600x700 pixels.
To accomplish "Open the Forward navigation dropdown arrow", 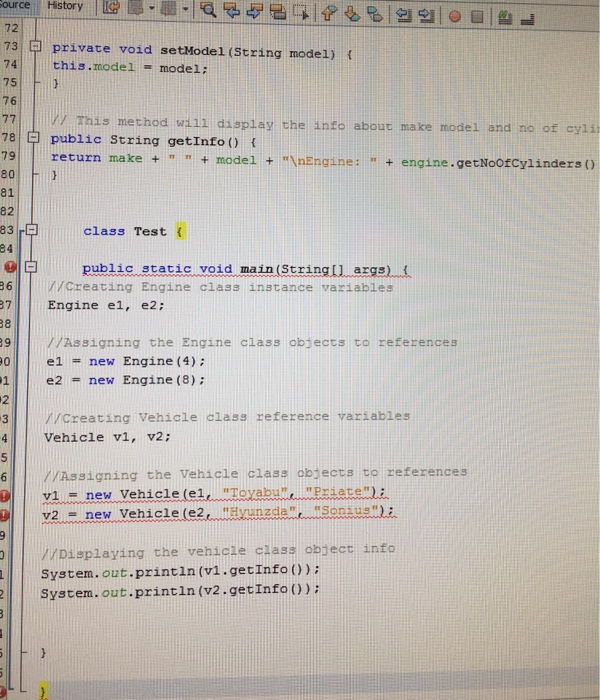I will click(185, 8).
